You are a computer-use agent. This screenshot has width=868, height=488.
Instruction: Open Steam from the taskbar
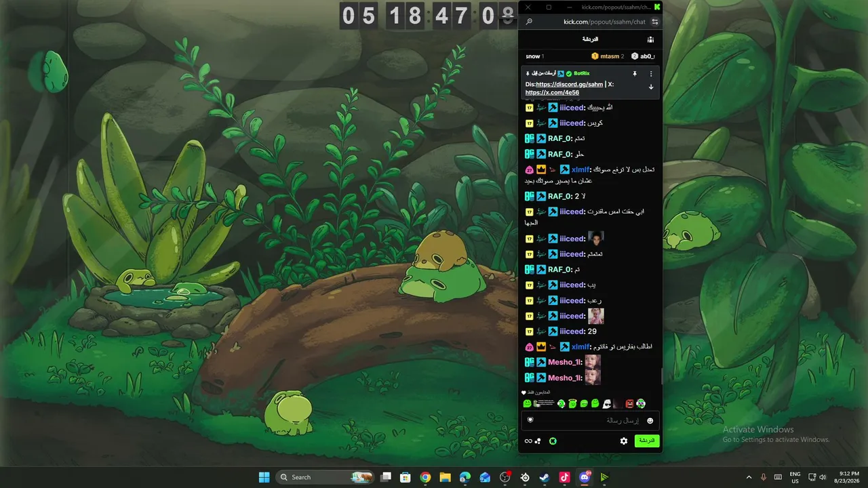(x=545, y=477)
